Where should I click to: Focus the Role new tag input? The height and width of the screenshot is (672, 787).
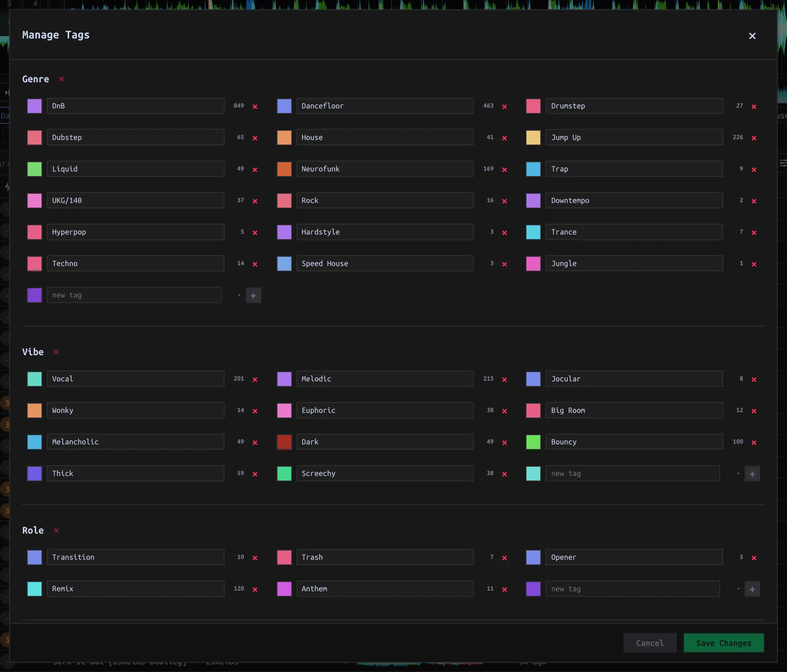633,589
